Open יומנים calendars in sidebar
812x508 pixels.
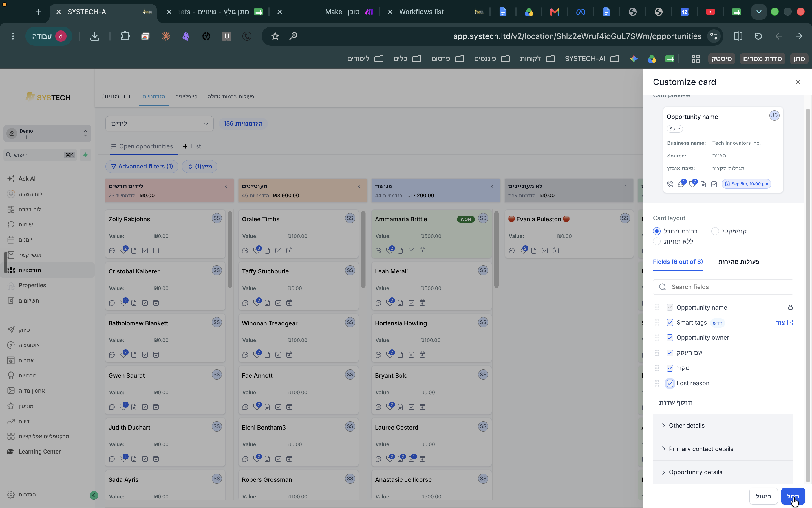20,240
